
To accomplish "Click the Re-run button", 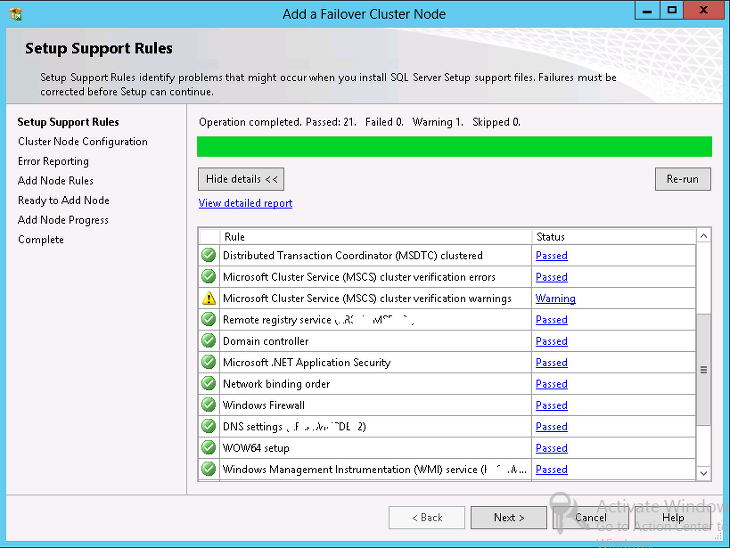I will click(x=683, y=179).
